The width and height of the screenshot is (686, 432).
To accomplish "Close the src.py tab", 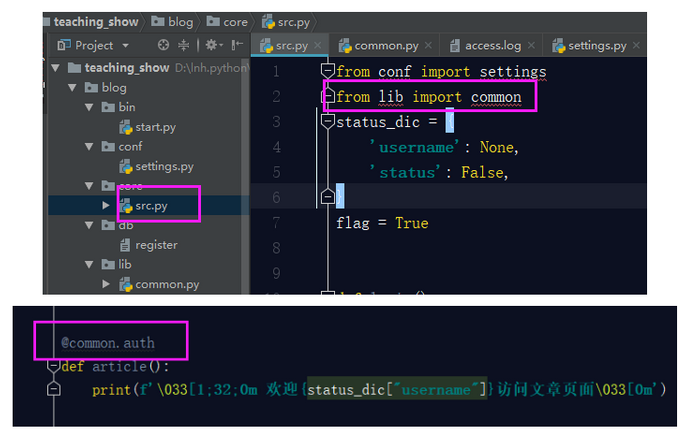I will click(x=318, y=45).
